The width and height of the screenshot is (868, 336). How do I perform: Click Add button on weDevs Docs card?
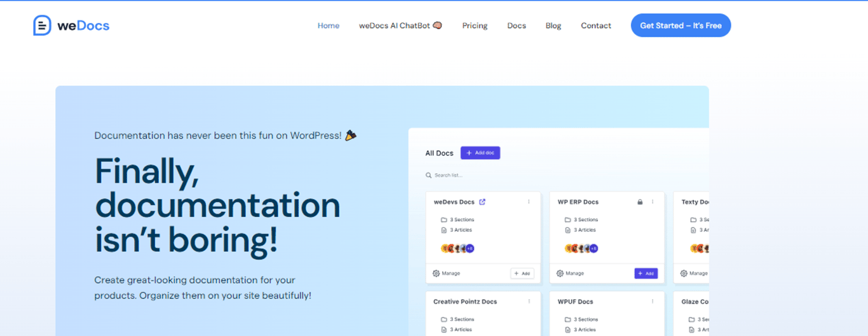(x=522, y=273)
